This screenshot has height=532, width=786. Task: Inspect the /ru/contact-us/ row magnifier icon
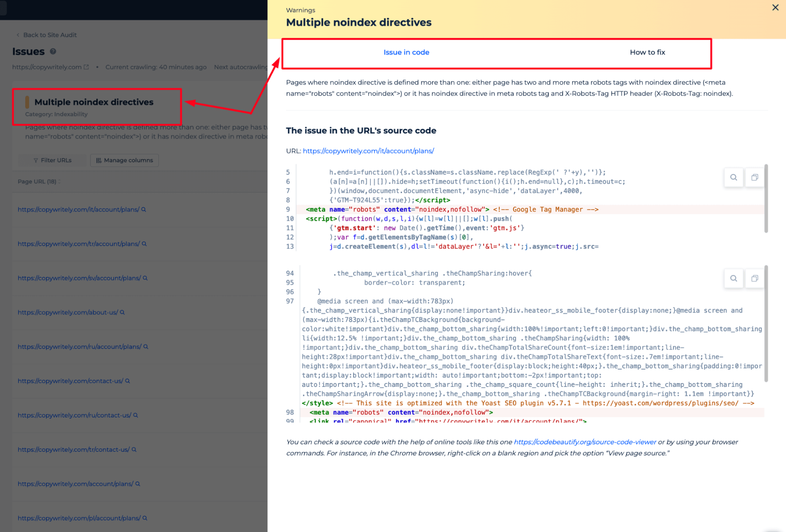click(136, 415)
